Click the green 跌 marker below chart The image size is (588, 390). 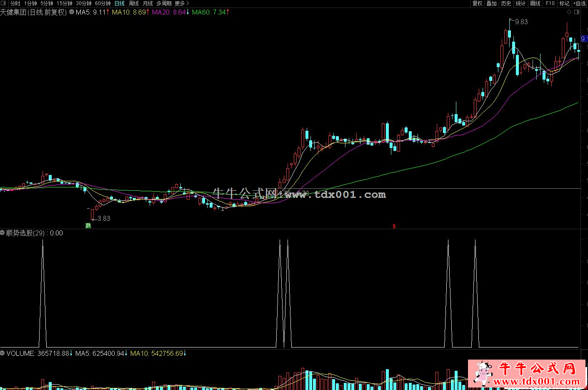(88, 226)
